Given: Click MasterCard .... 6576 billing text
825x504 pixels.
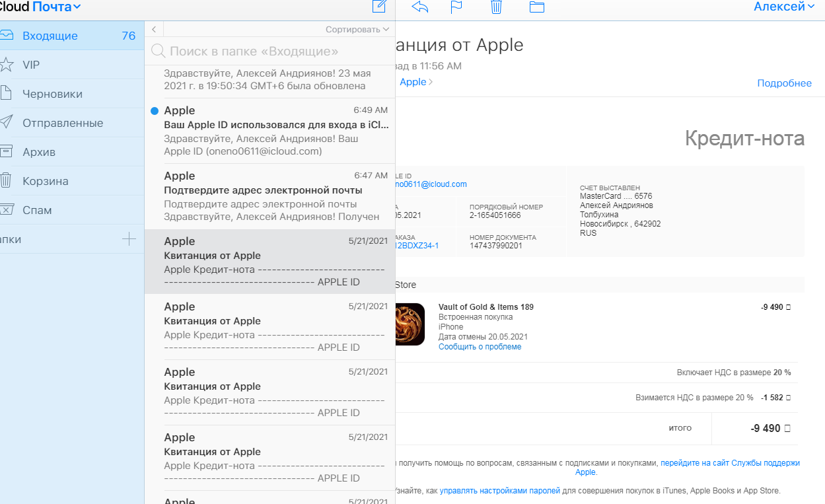Looking at the screenshot, I should [x=616, y=196].
